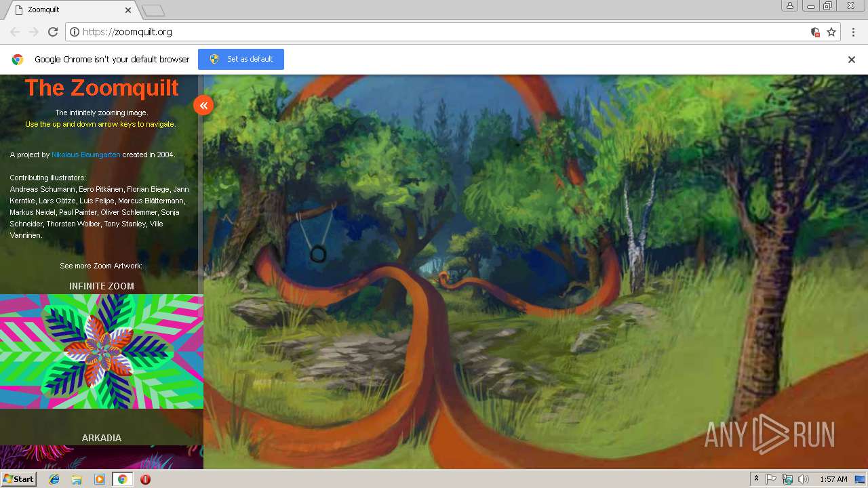Screen dimensions: 868x488
Task: Click the 'Use the up and down arrow keys' text
Action: [100, 124]
